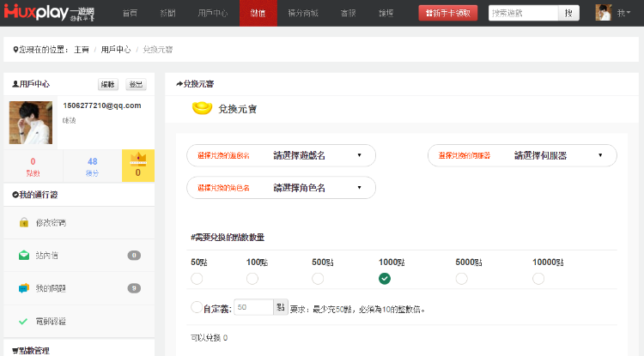Click the sidebar 編輯 edit button
This screenshot has width=644, height=356.
pos(108,84)
